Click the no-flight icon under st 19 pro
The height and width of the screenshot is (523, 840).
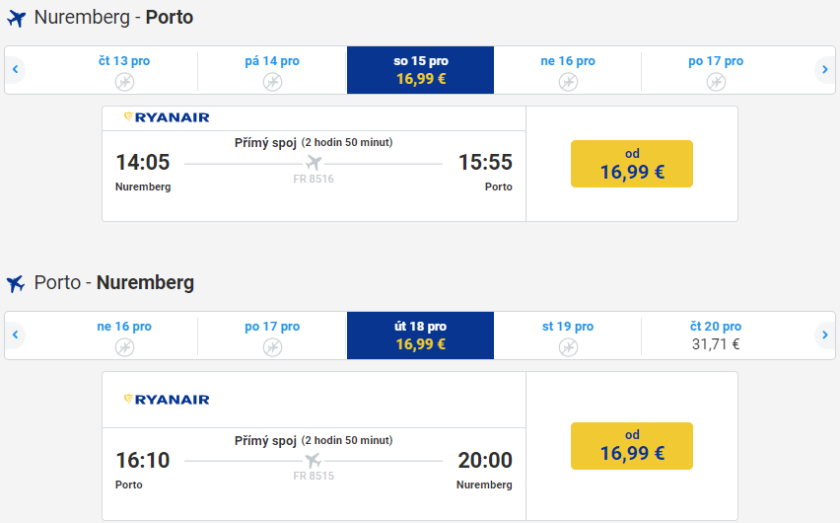click(x=568, y=347)
